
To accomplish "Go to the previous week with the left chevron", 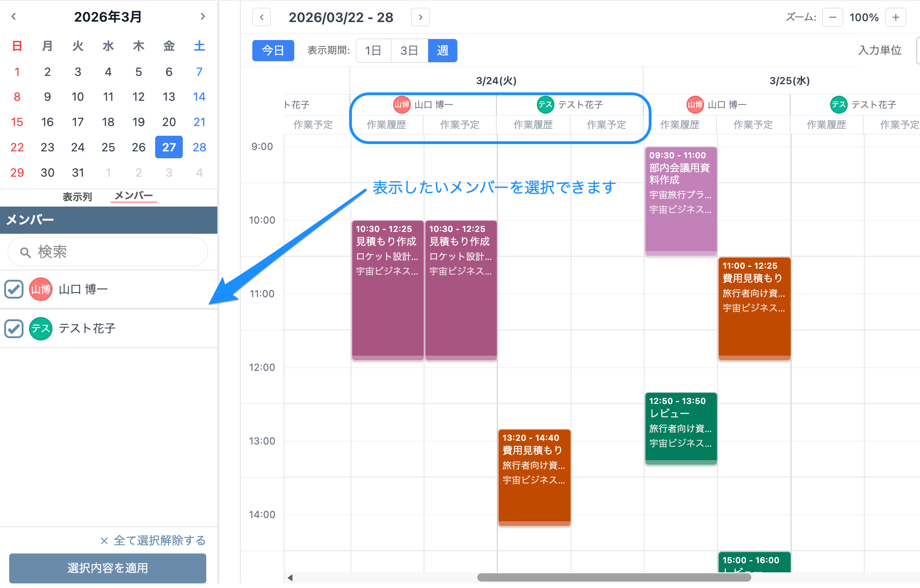I will (261, 17).
